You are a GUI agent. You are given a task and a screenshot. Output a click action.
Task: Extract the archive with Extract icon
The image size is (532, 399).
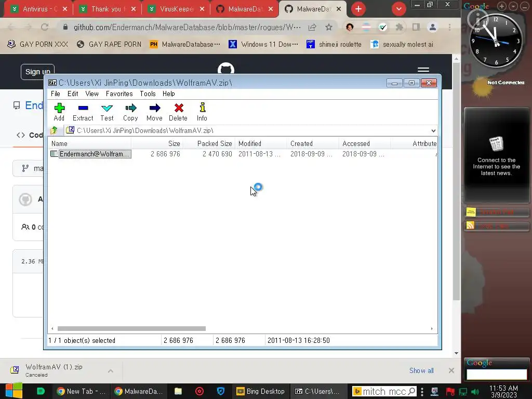pos(83,112)
